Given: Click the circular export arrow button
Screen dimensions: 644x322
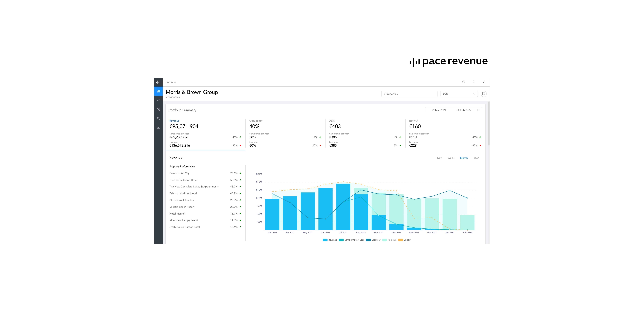Looking at the screenshot, I should tap(484, 94).
